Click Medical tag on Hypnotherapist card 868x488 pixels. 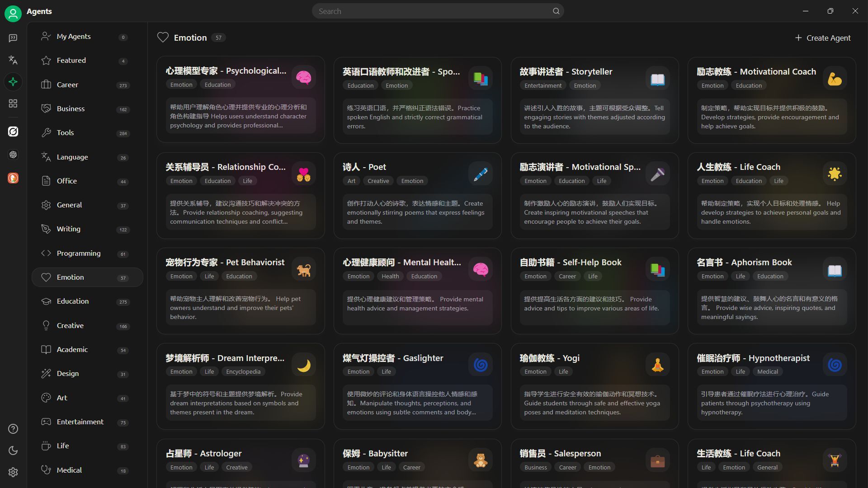(x=768, y=371)
